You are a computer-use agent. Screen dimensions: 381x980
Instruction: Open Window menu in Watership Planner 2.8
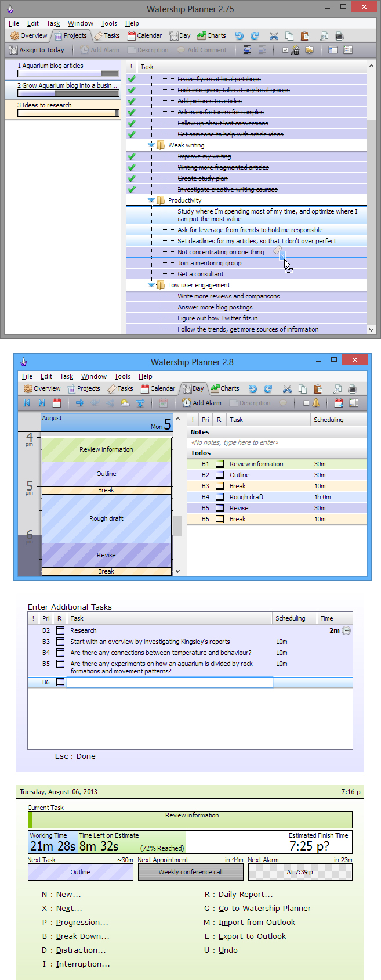click(x=94, y=376)
